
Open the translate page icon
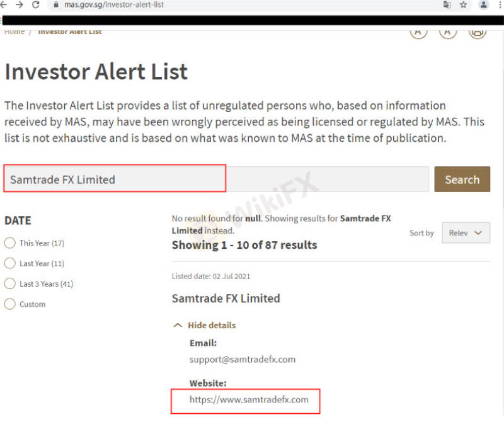[x=447, y=4]
